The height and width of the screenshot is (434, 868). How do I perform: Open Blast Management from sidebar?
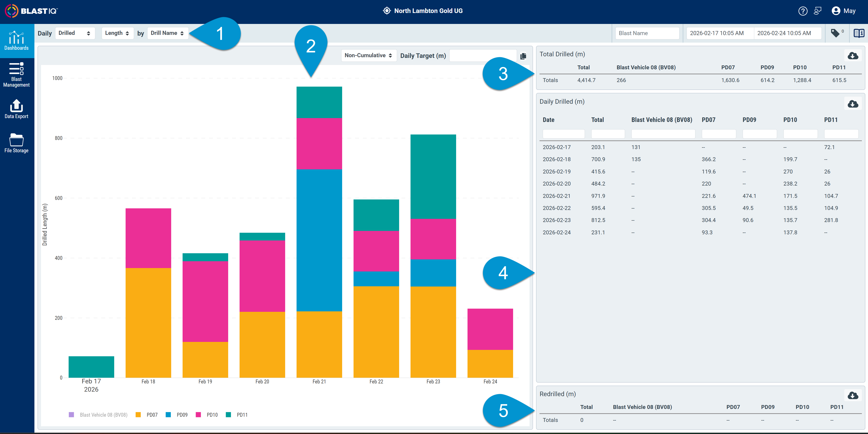(x=16, y=75)
